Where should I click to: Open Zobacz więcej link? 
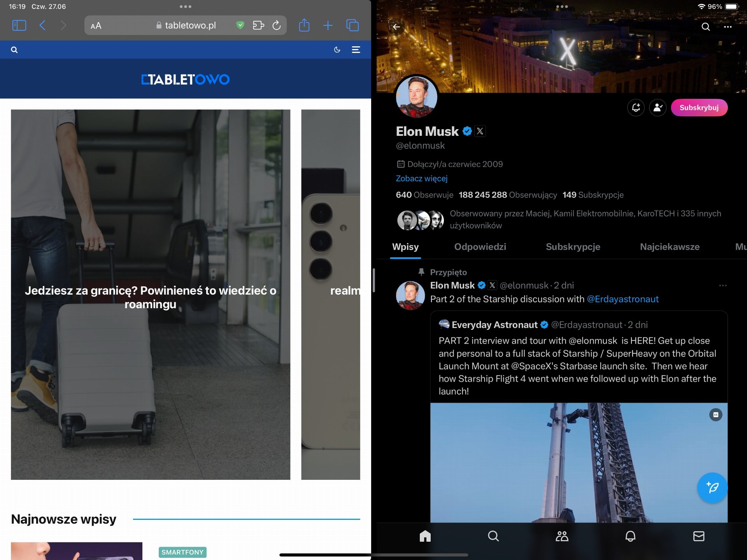421,179
